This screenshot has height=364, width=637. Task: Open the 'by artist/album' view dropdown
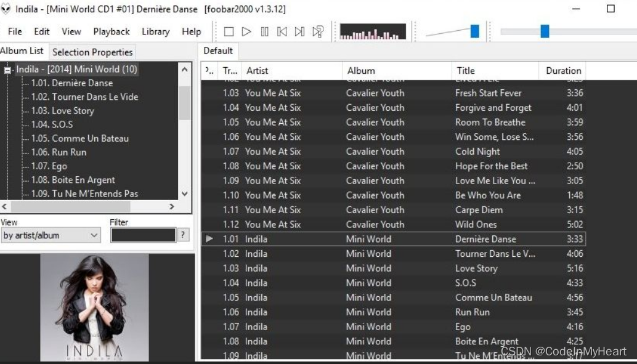(x=51, y=235)
